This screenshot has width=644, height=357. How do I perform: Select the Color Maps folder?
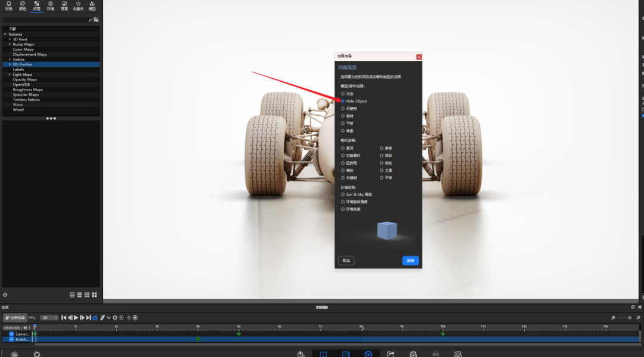click(x=23, y=50)
